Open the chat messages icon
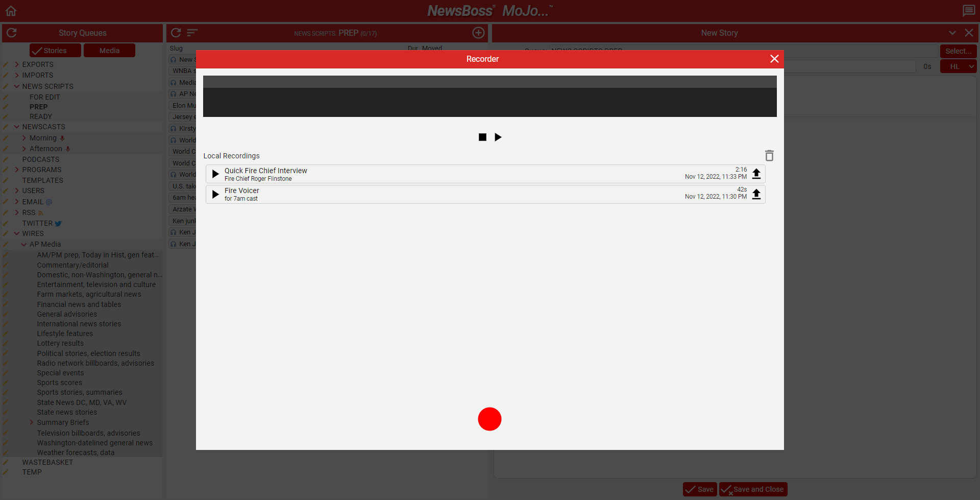Screen dimensions: 980x500 (x=968, y=11)
